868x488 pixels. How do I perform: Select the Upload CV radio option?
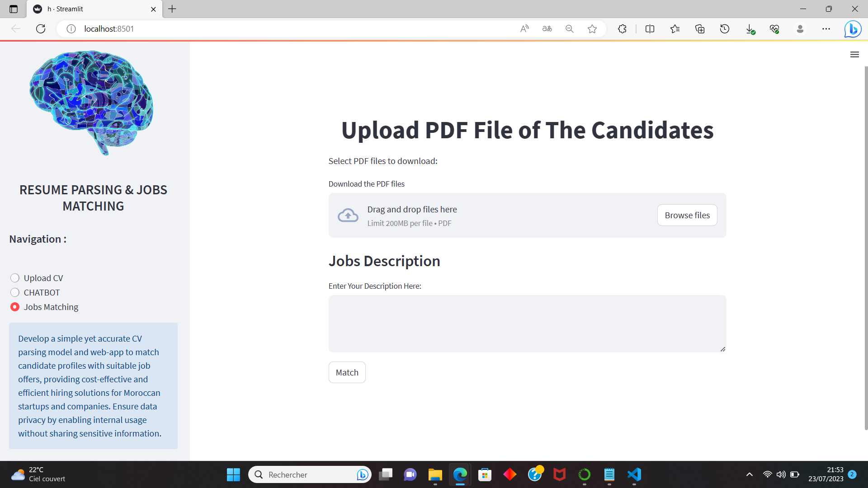tap(15, 278)
